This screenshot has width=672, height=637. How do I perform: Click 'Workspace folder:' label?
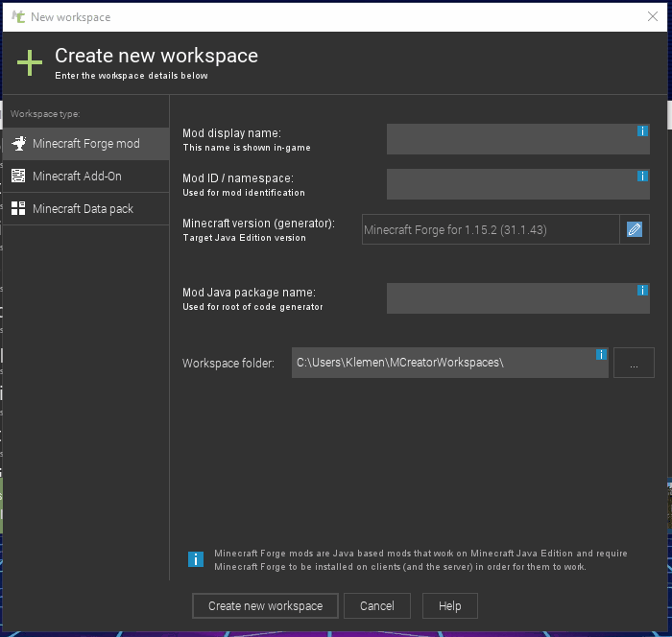click(x=228, y=364)
